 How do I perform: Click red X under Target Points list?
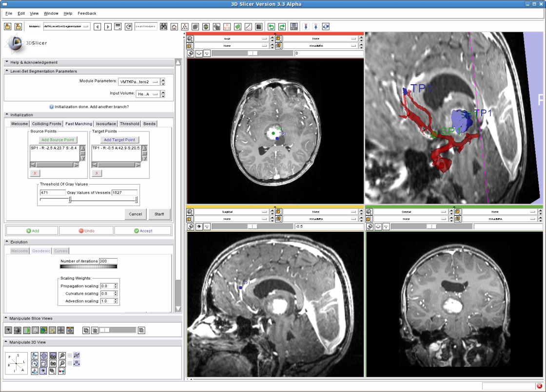tap(97, 173)
